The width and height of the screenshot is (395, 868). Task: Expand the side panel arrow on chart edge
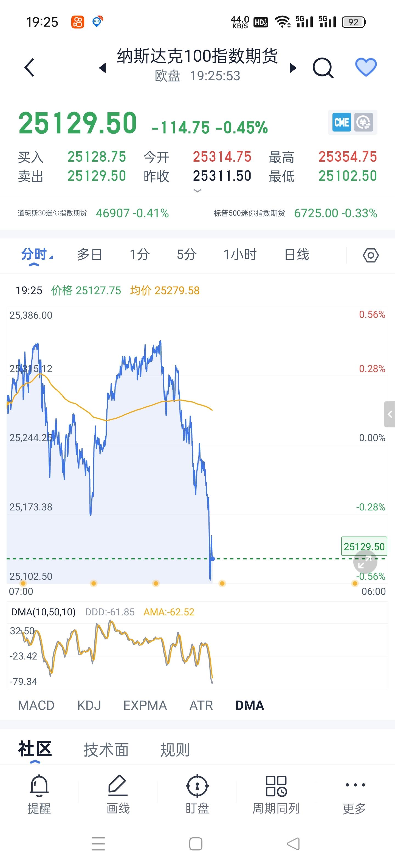[389, 414]
